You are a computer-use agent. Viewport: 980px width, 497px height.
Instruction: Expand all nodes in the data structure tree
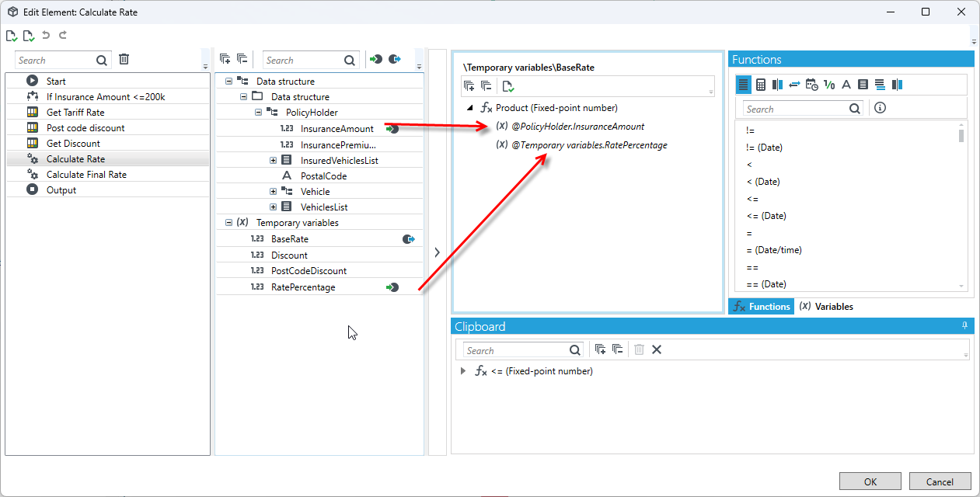(x=225, y=60)
